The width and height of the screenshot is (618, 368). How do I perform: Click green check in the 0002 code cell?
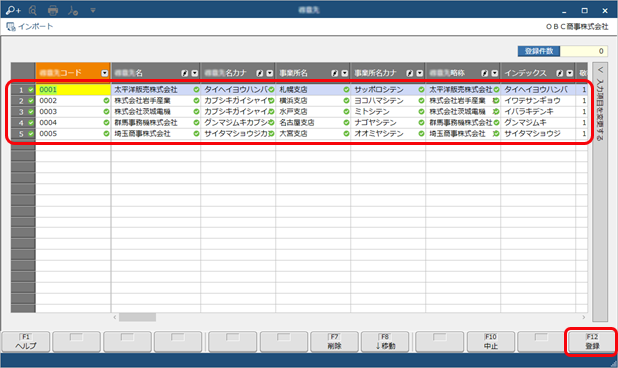tap(106, 101)
